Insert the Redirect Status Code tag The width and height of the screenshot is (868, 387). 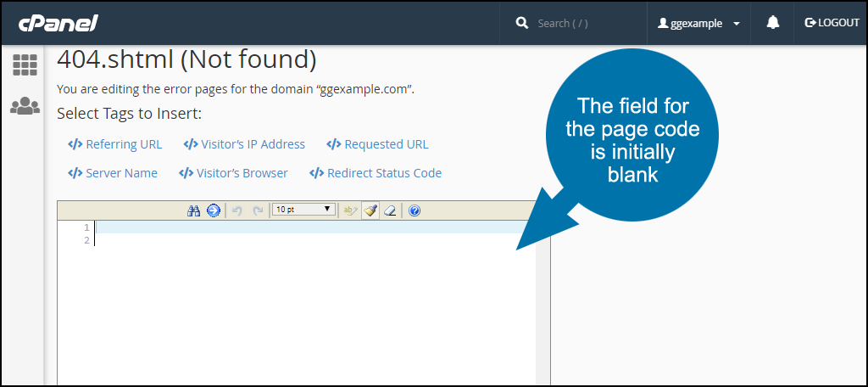[x=376, y=173]
